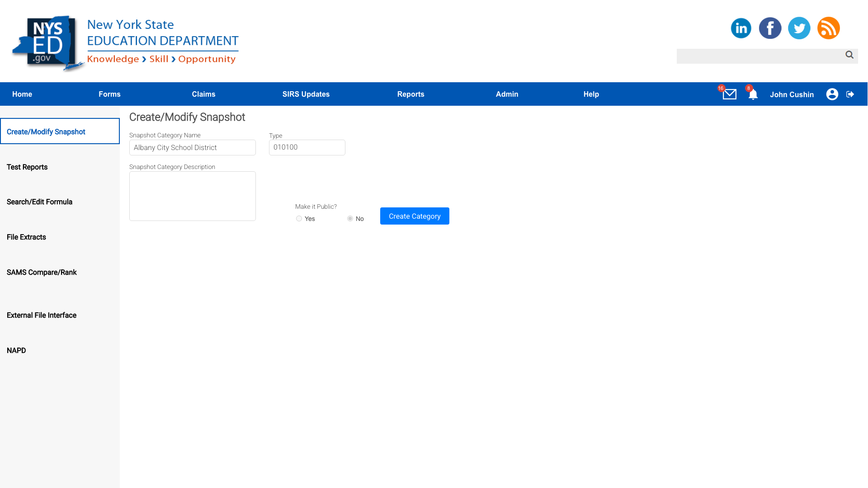Click the Snapshot Category Name field
The height and width of the screenshot is (488, 868).
click(192, 147)
